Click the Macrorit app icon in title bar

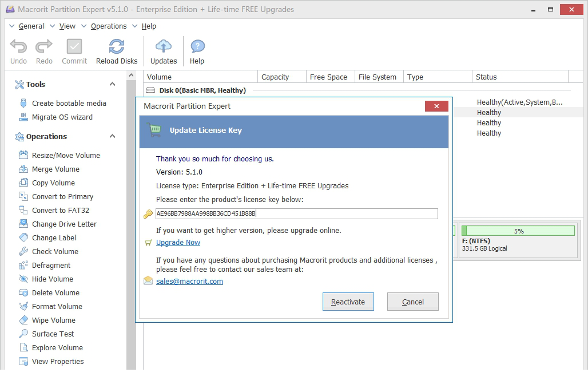10,9
